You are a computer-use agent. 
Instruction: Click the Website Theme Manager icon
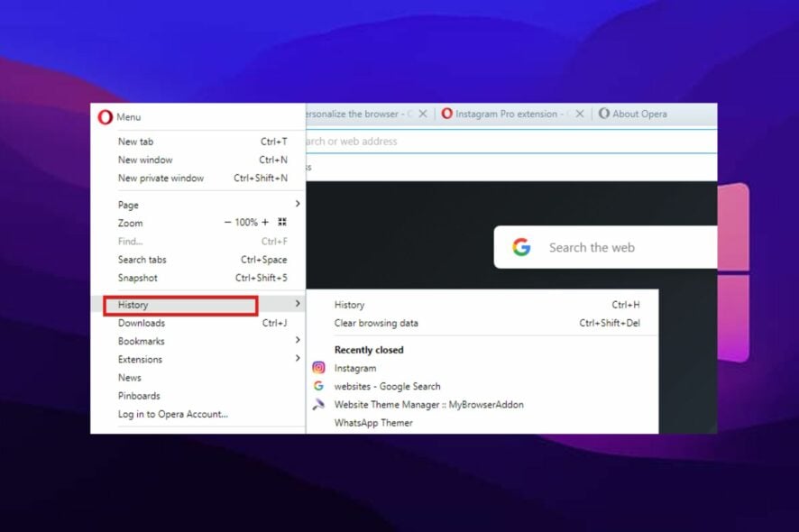click(318, 405)
